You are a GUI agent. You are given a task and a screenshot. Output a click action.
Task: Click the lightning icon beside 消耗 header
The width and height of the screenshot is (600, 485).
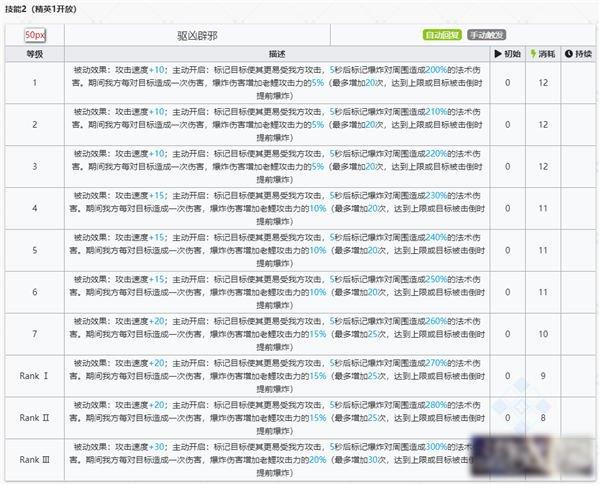pyautogui.click(x=533, y=54)
